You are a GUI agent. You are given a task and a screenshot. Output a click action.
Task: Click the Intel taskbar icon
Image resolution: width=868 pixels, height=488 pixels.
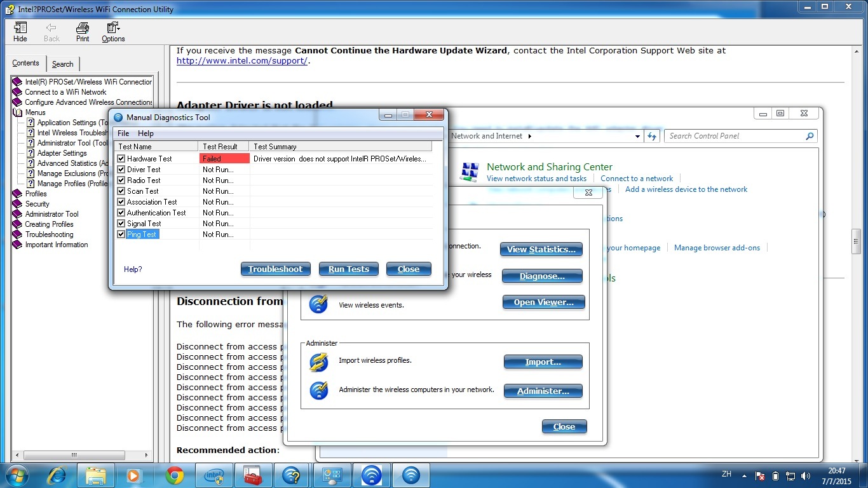(214, 475)
